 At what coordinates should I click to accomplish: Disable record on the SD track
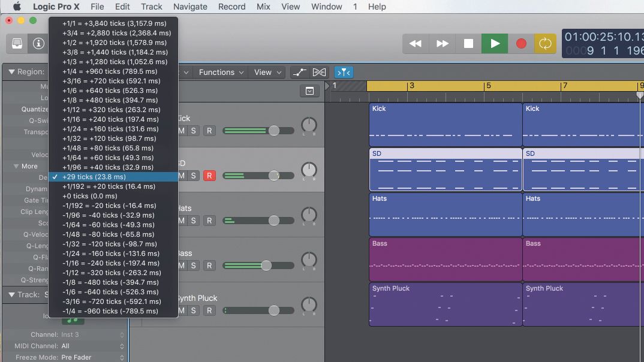(x=209, y=176)
